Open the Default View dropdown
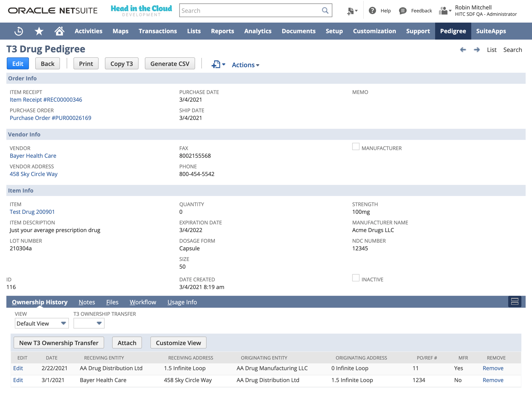The height and width of the screenshot is (397, 532). coord(42,323)
